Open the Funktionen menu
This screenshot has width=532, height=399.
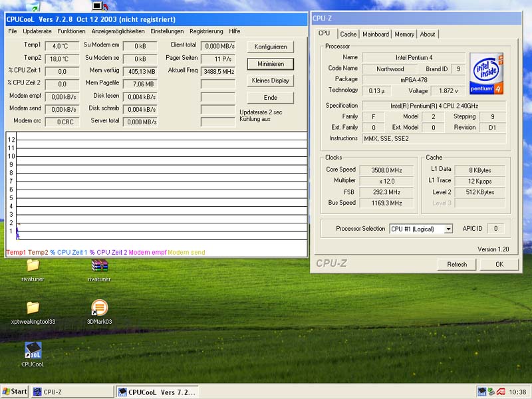click(x=71, y=31)
